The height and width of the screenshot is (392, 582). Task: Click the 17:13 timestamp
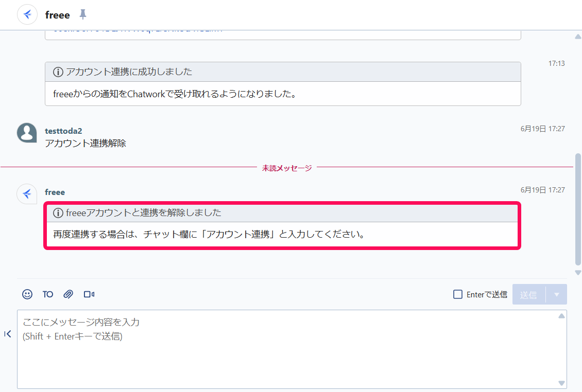tap(556, 63)
